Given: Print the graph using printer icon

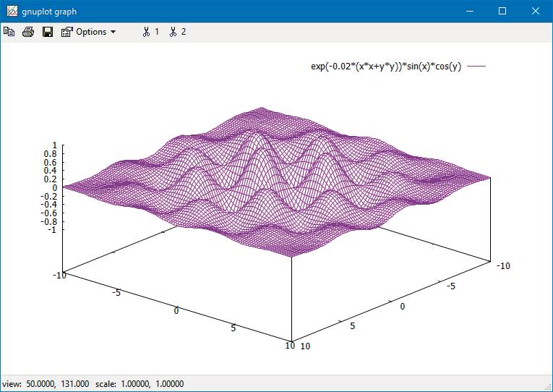Looking at the screenshot, I should tap(28, 32).
